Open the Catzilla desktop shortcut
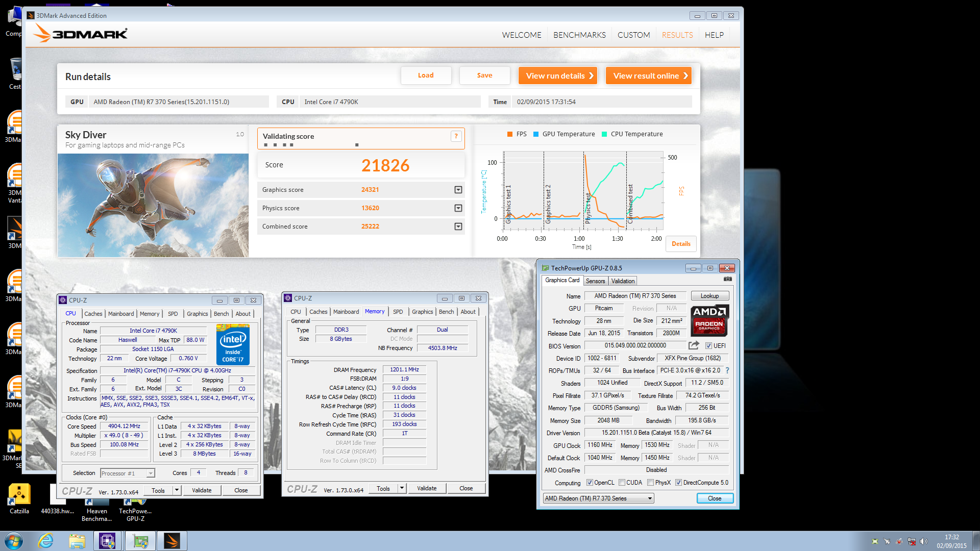 coord(19,499)
